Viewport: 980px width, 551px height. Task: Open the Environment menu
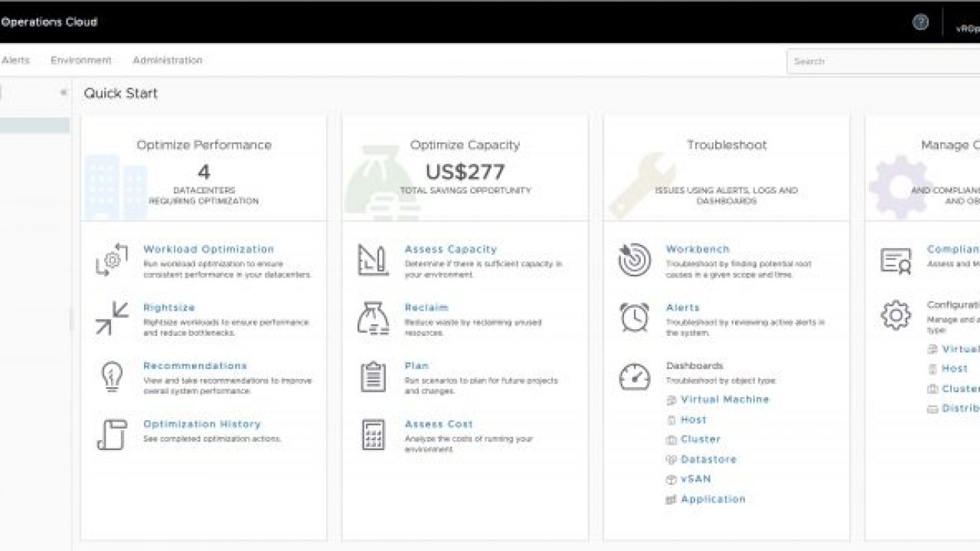tap(81, 60)
